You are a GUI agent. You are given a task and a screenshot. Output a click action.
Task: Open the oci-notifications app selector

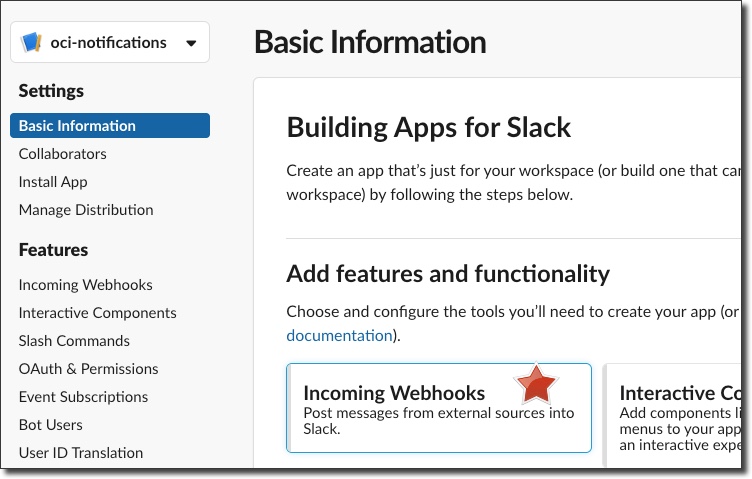pyautogui.click(x=109, y=43)
